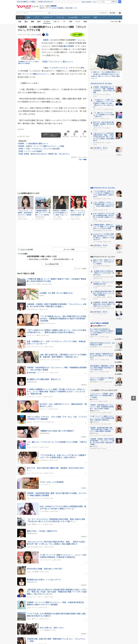The height and width of the screenshot is (644, 138).
Task: Open AI作りの見分け困難 妖怪川柳コン article
Action: pos(45,569)
